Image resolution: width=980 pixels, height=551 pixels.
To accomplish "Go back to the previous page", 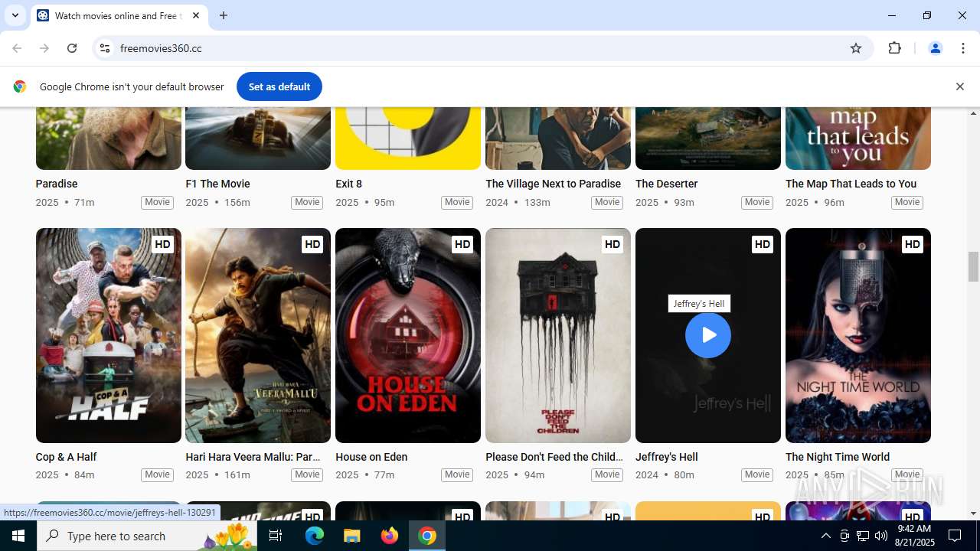I will [17, 48].
